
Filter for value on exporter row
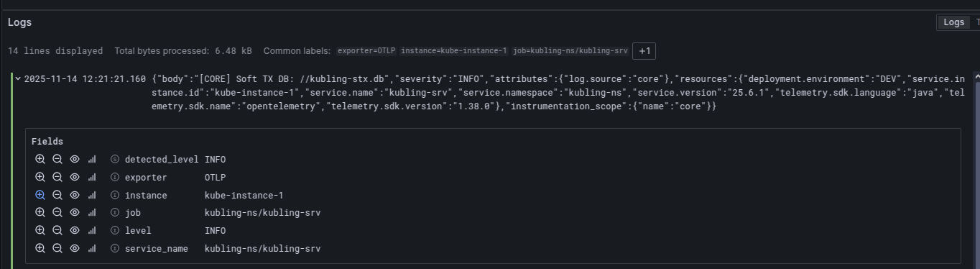click(40, 177)
